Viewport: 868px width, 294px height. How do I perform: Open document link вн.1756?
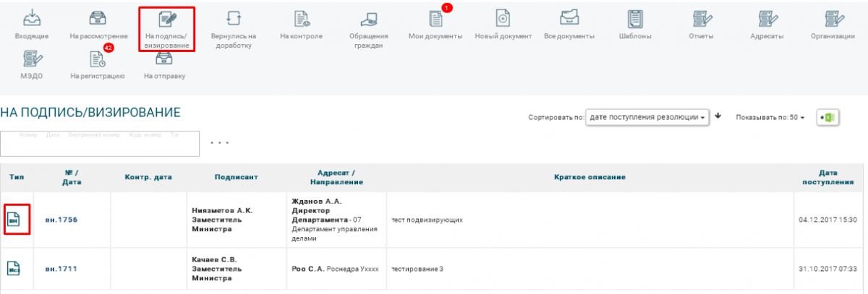[61, 220]
